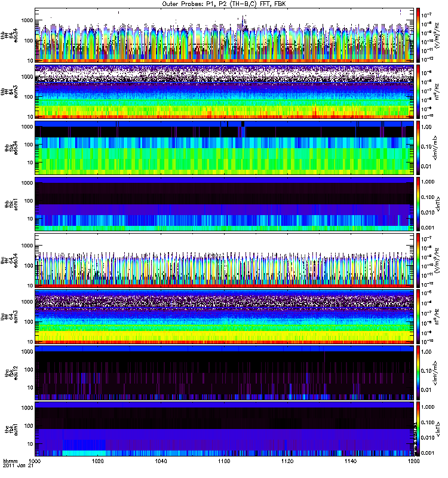This screenshot has height=478, width=448.
Task: Click the "10" frequency tick of thb fbk edc34 panel
Action: (30, 163)
